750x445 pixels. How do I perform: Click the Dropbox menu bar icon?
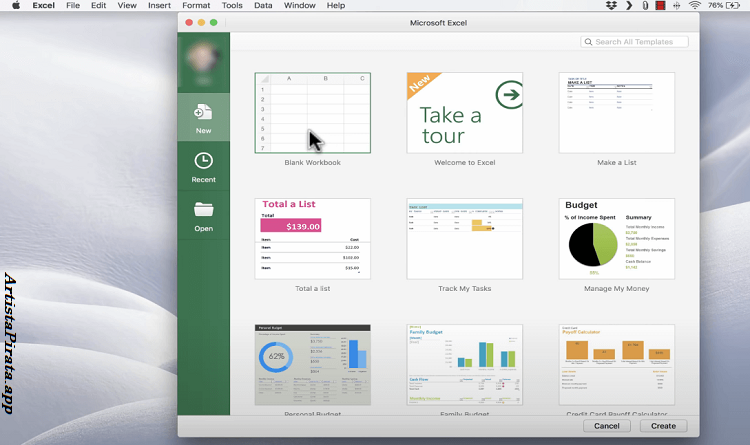(611, 5)
